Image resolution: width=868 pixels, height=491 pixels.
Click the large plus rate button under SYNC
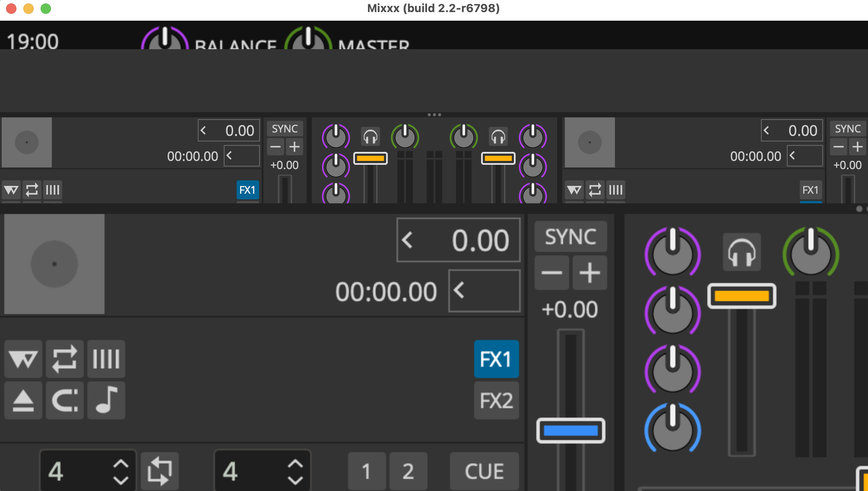pyautogui.click(x=590, y=273)
